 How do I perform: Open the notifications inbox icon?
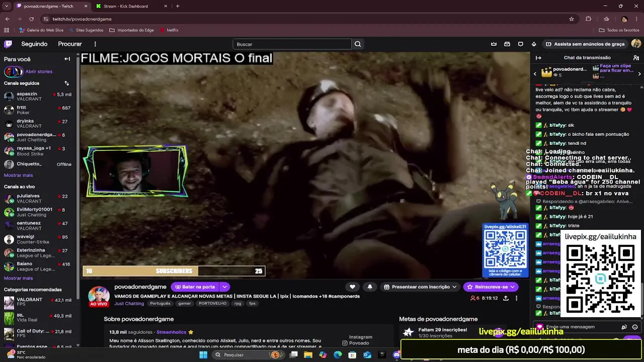point(507,44)
